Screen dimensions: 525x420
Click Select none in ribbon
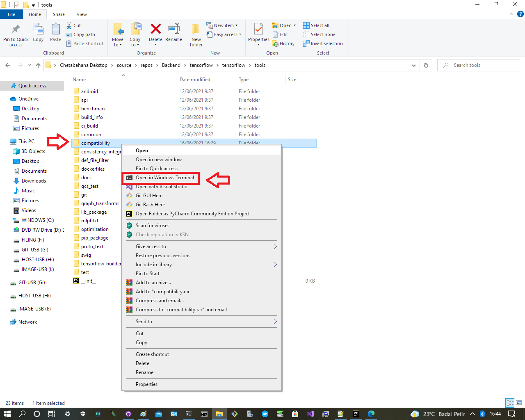(319, 34)
